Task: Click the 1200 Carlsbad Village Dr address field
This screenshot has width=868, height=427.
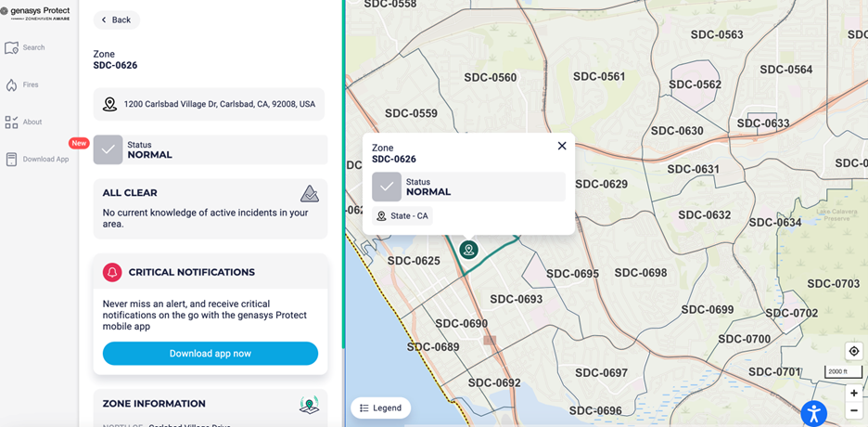Action: 219,105
